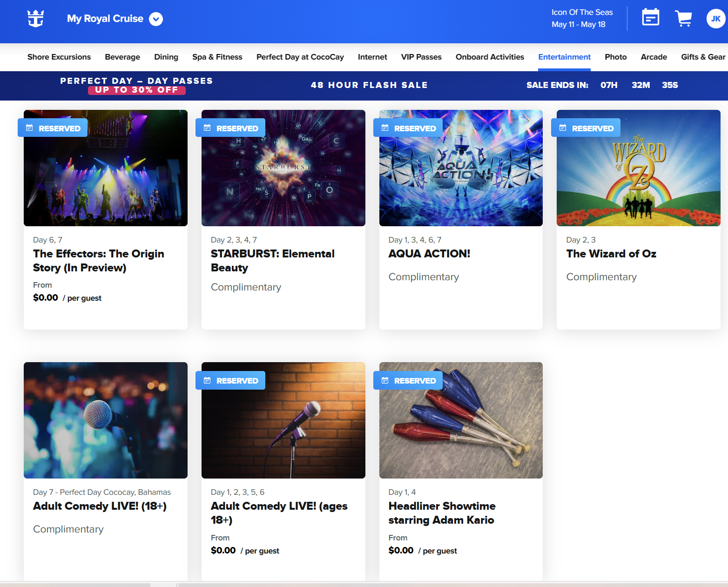Switch to Onboard Activities tab
This screenshot has width=728, height=587.
pyautogui.click(x=490, y=57)
